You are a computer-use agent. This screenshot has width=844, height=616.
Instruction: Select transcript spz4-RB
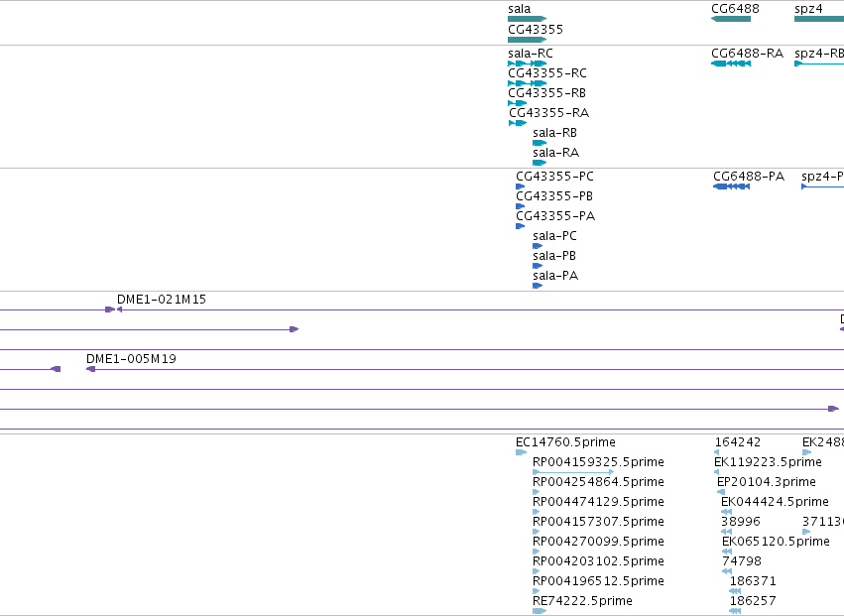[819, 63]
